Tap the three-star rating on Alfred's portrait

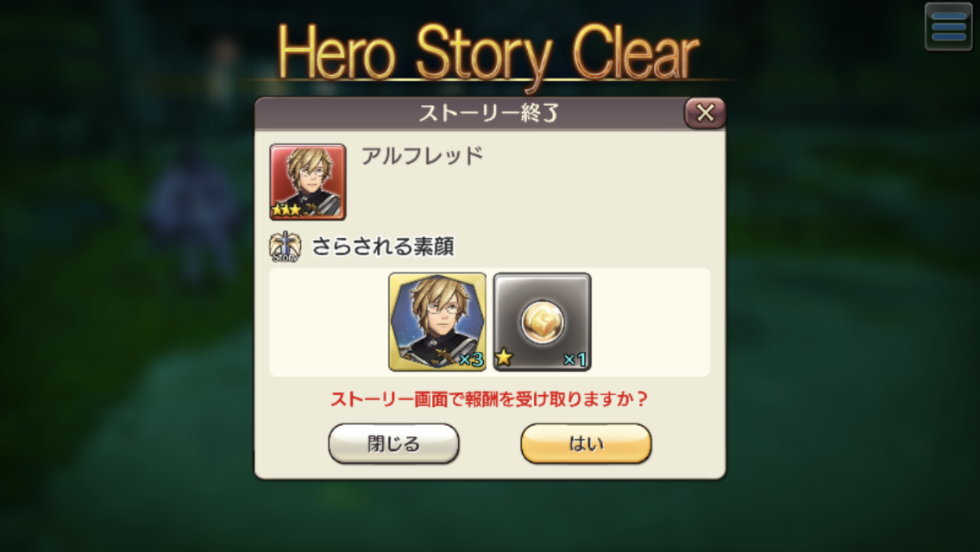[x=286, y=210]
